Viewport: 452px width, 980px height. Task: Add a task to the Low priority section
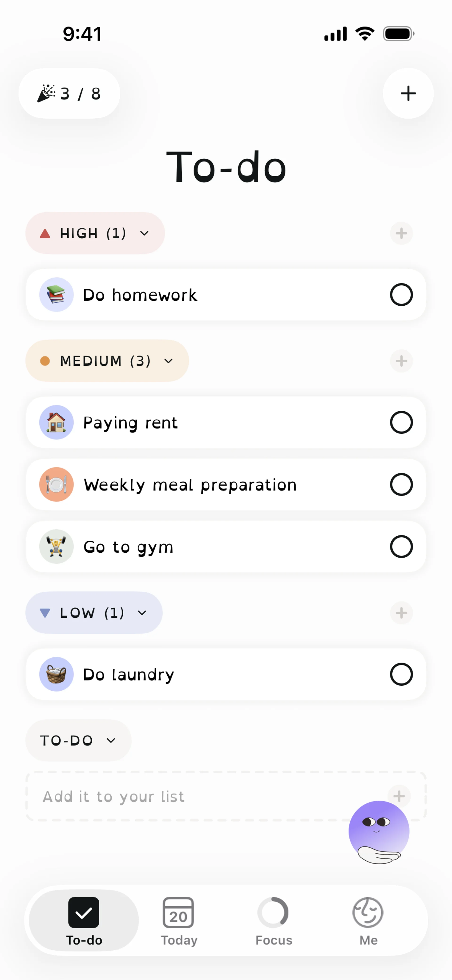401,612
